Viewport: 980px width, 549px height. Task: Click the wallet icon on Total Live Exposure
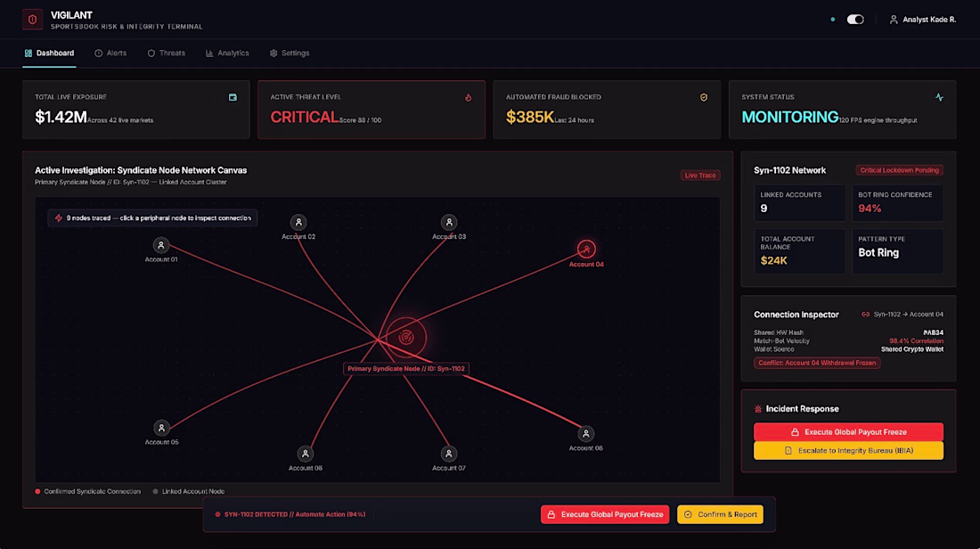point(233,97)
